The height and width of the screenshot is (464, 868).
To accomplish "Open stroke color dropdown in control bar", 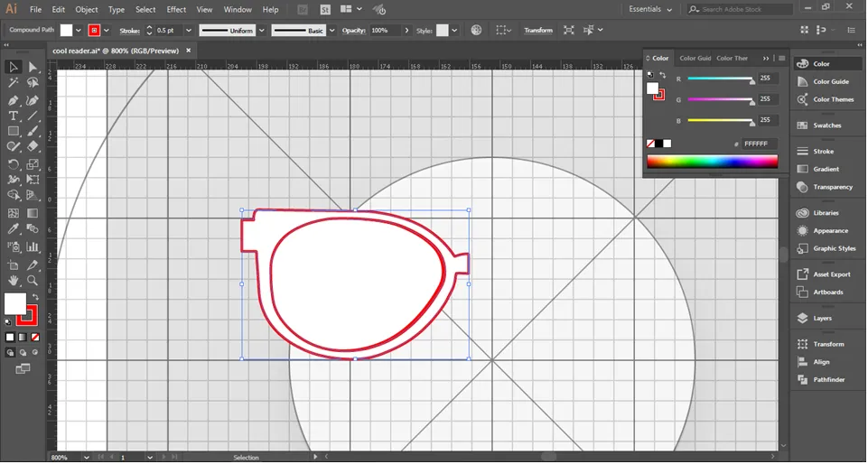I will pos(107,31).
